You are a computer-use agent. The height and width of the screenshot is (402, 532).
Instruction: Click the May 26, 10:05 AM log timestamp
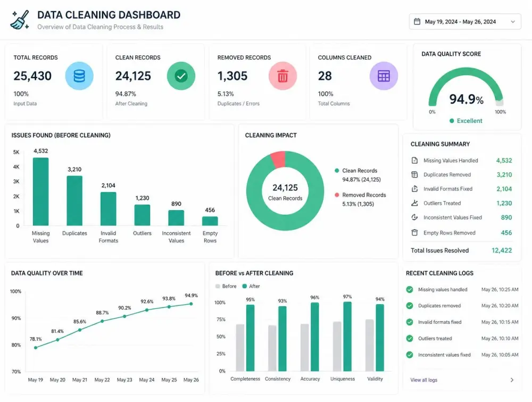pos(500,355)
